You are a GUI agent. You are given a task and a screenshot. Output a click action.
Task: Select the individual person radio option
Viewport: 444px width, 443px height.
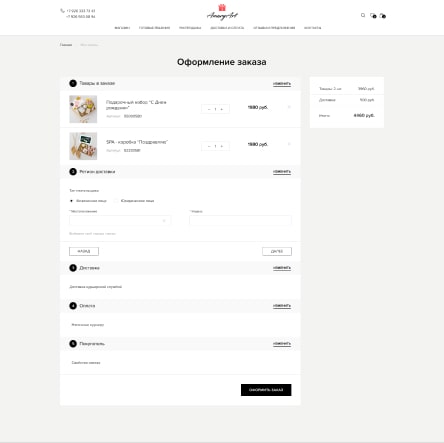coord(71,201)
